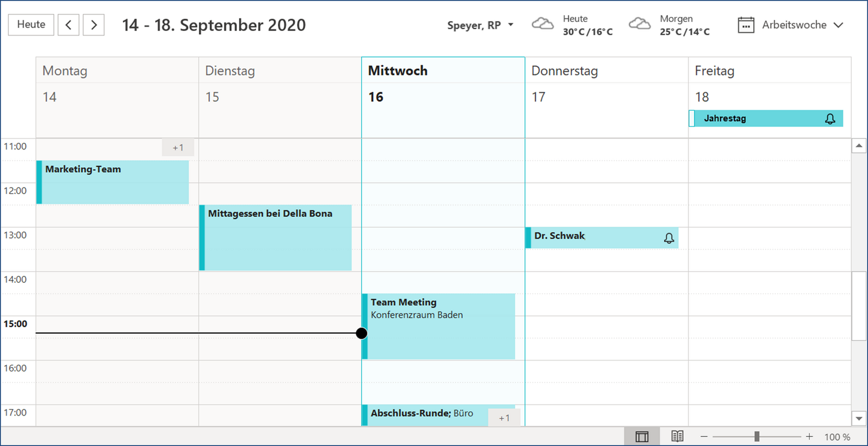Viewport: 868px width, 446px height.
Task: Open the Team Meeting appointment
Action: coord(439,326)
